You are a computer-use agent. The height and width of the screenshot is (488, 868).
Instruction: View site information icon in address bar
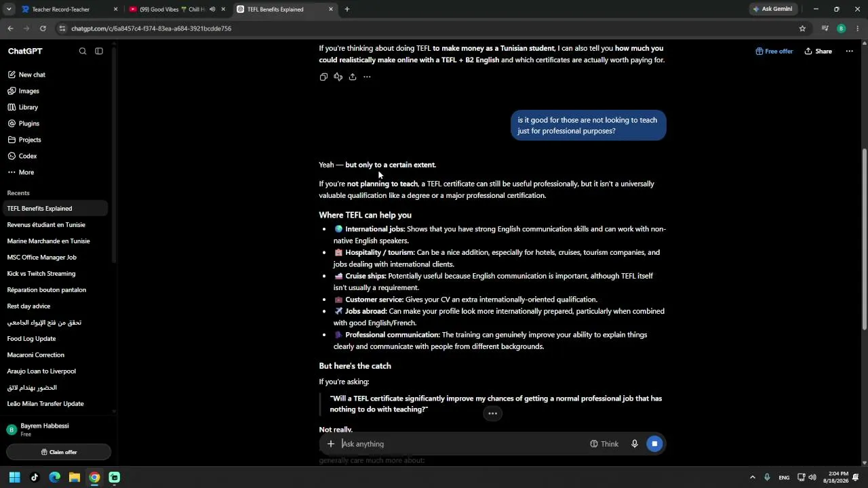(62, 28)
